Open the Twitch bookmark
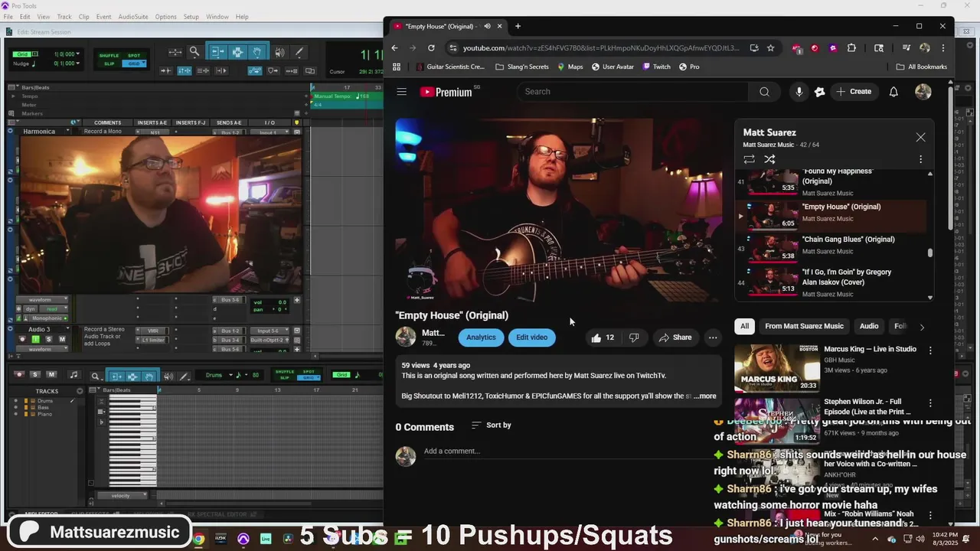The image size is (980, 551). [656, 67]
